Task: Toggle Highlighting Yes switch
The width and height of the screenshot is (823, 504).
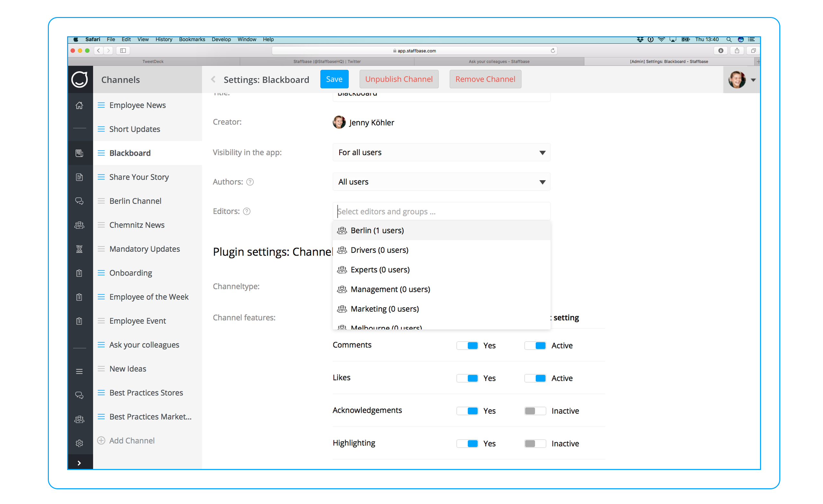Action: coord(467,444)
